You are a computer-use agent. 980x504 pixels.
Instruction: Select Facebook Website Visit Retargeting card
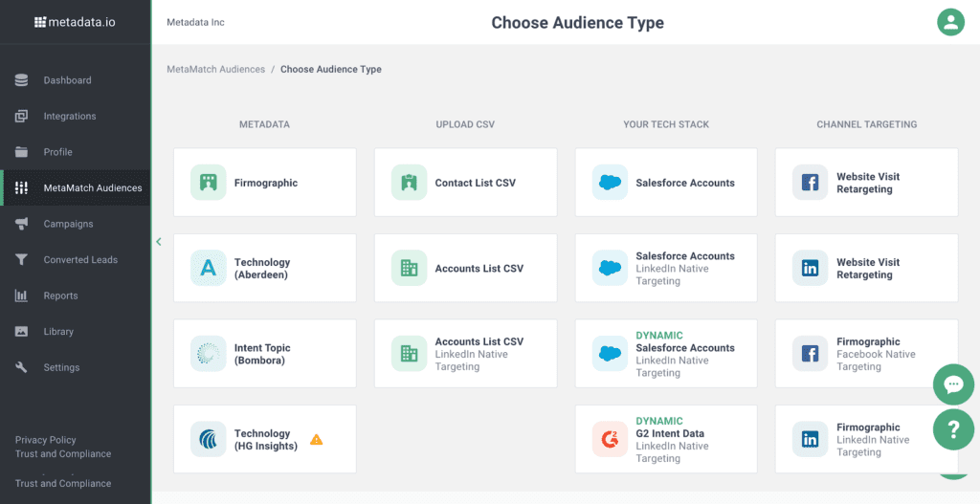tap(866, 183)
